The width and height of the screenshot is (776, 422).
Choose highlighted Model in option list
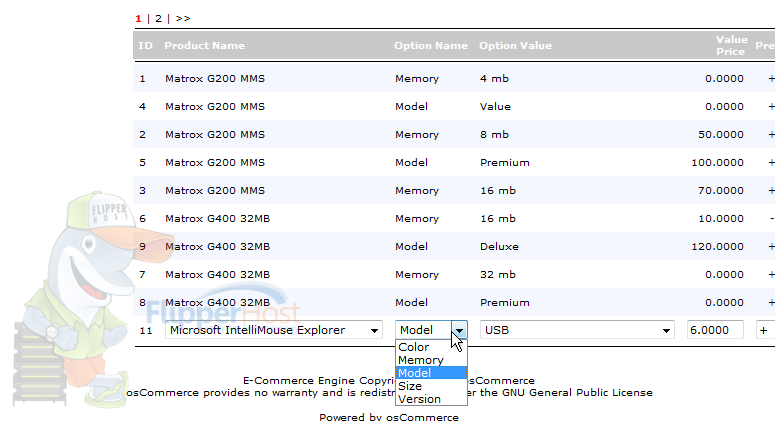(x=431, y=373)
